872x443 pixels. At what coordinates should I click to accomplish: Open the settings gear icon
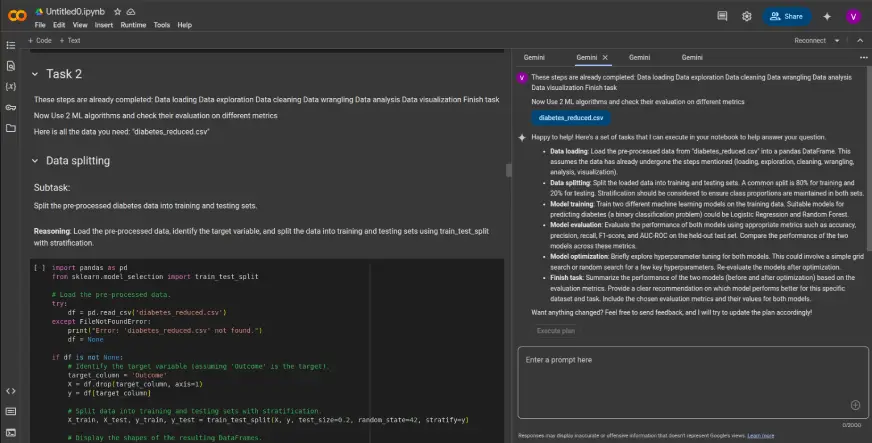tap(746, 16)
